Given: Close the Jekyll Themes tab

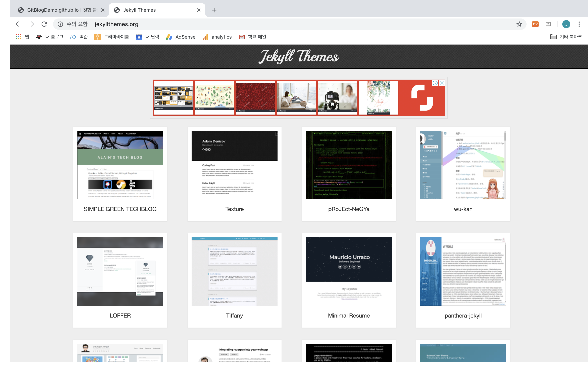Looking at the screenshot, I should tap(199, 10).
